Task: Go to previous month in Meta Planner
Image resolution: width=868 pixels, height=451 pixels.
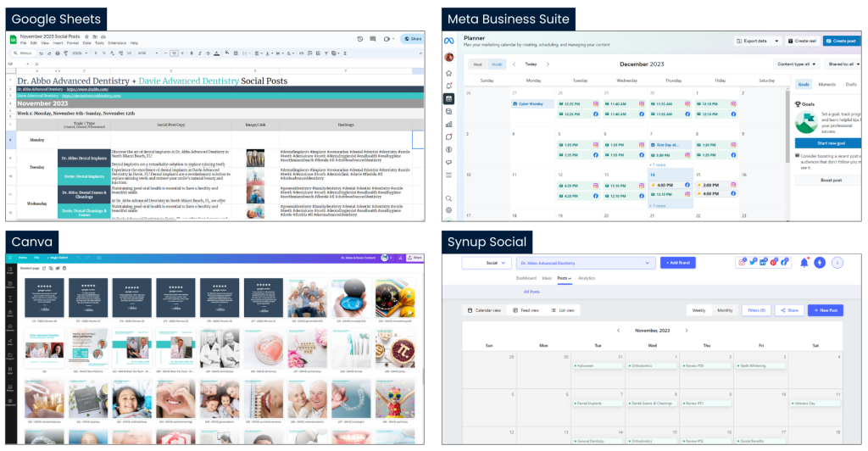Action: [515, 64]
